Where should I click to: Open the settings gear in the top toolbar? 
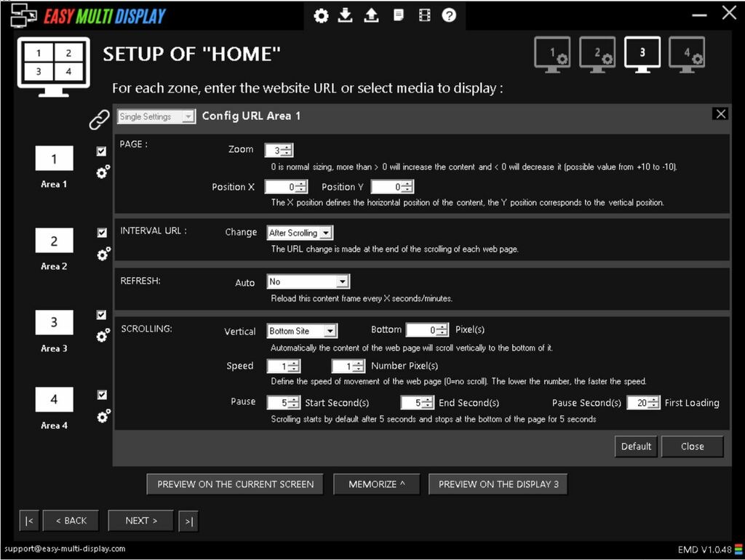(x=321, y=15)
